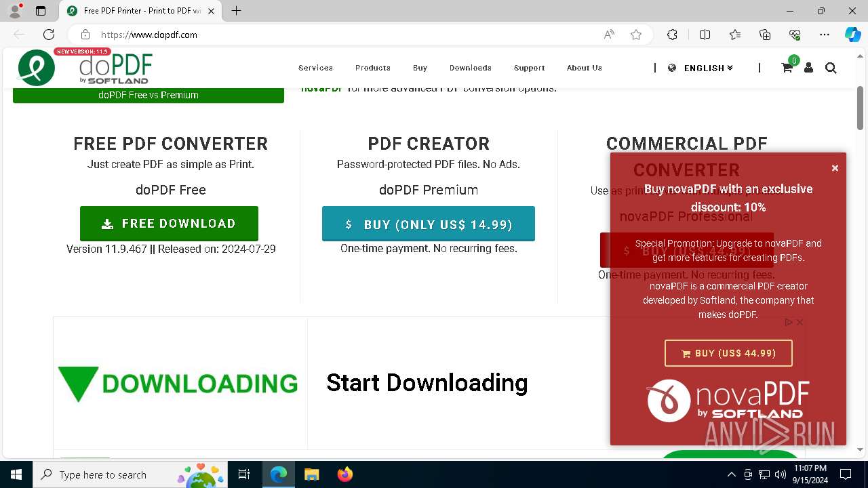The height and width of the screenshot is (488, 868).
Task: Click BUY (US$ 44.99) in popup
Action: click(728, 353)
